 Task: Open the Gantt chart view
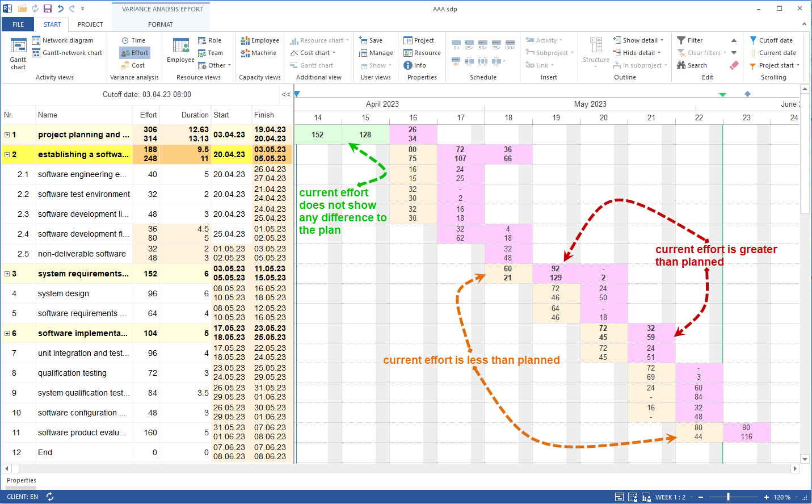pyautogui.click(x=18, y=54)
